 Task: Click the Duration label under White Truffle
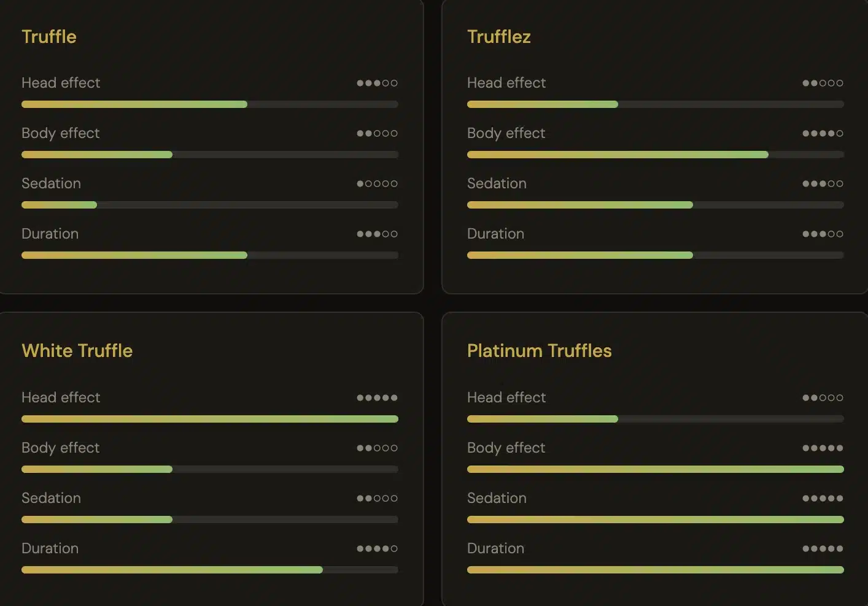(50, 548)
